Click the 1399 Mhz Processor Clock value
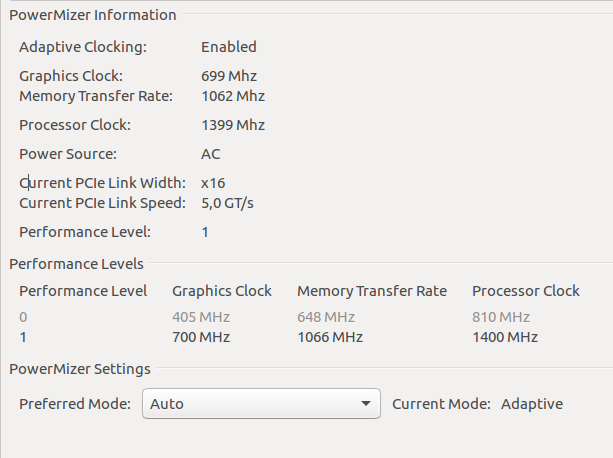The width and height of the screenshot is (613, 458). pos(233,125)
